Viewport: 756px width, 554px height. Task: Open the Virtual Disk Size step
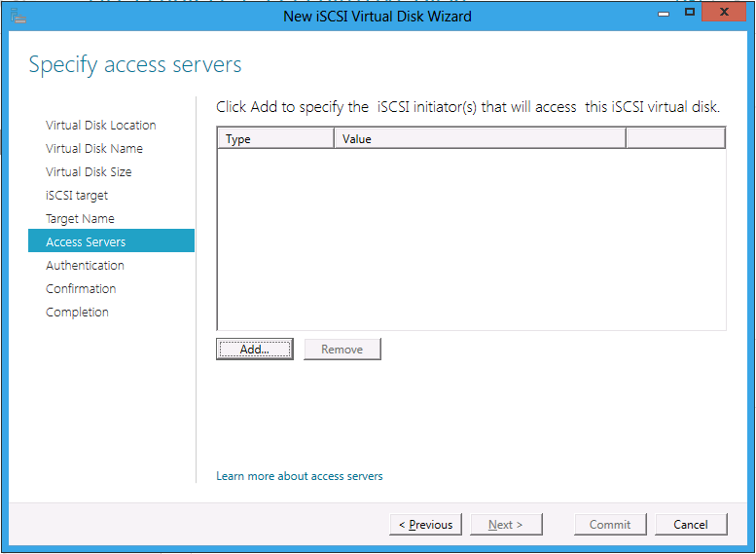pyautogui.click(x=89, y=171)
